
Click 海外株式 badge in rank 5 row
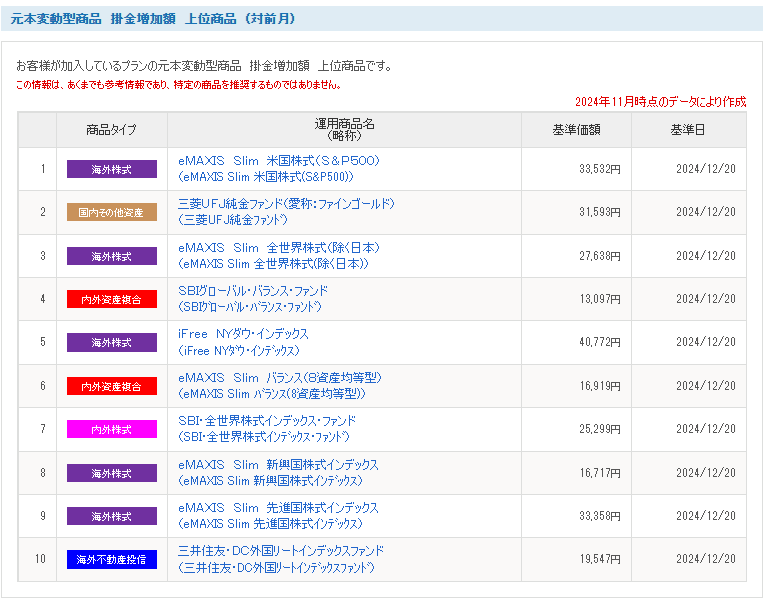(x=112, y=342)
